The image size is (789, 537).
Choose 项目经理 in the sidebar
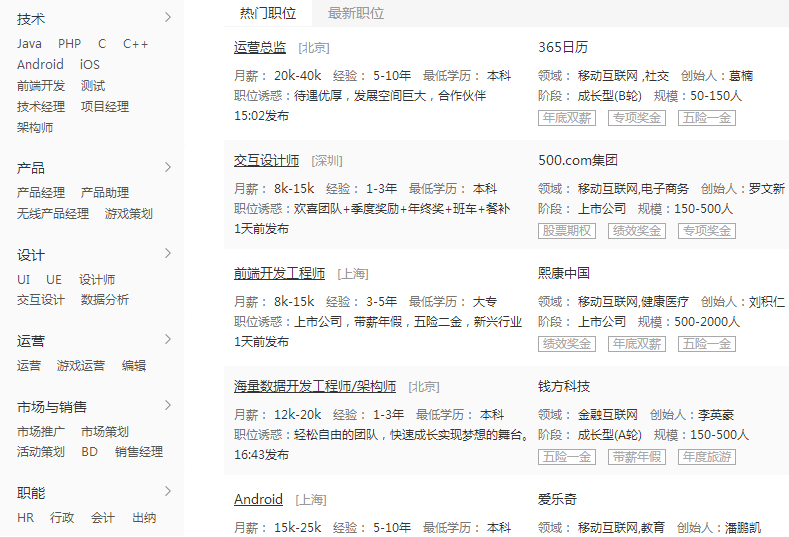[105, 106]
